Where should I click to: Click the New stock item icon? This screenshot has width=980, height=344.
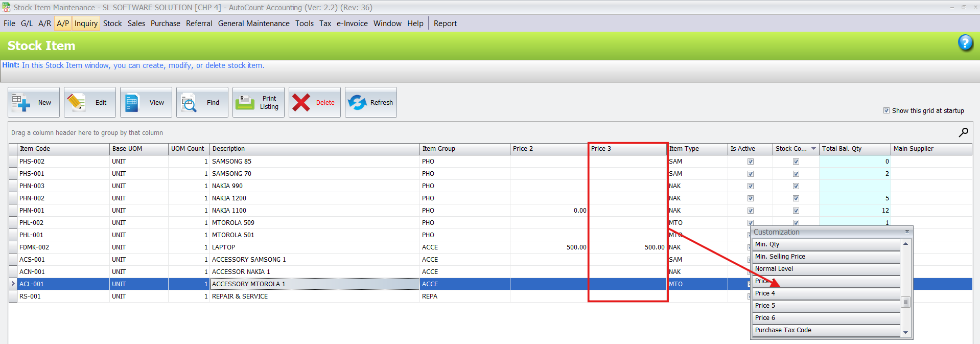[x=21, y=102]
